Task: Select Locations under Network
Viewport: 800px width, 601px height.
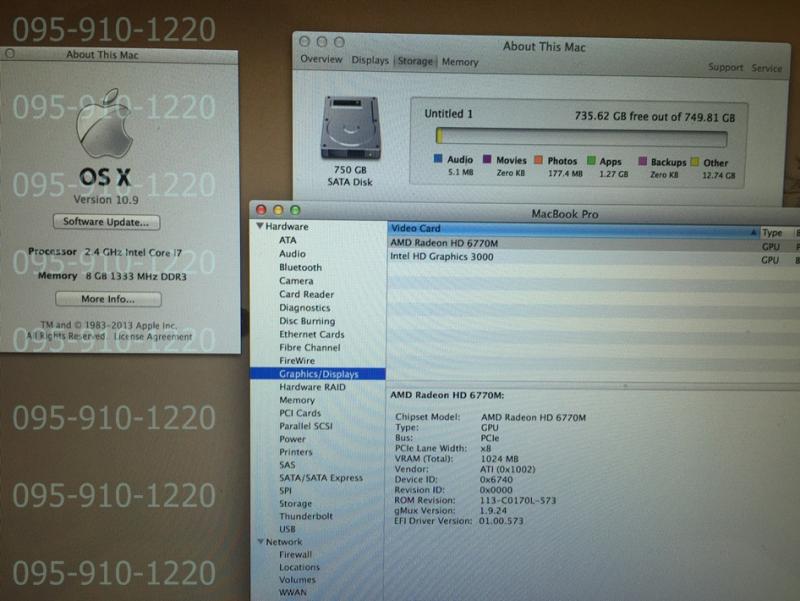Action: click(299, 567)
